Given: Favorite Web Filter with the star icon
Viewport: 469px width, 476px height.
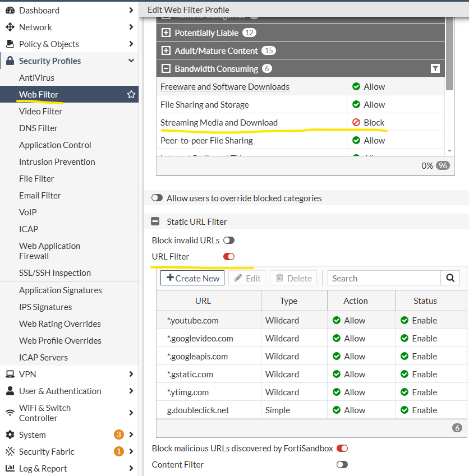Looking at the screenshot, I should [x=131, y=94].
